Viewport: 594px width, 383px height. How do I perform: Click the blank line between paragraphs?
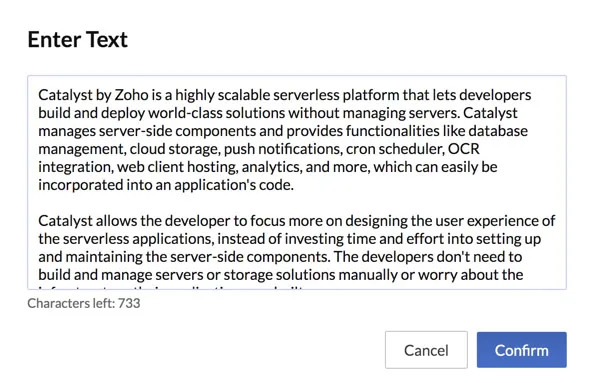[x=297, y=203]
